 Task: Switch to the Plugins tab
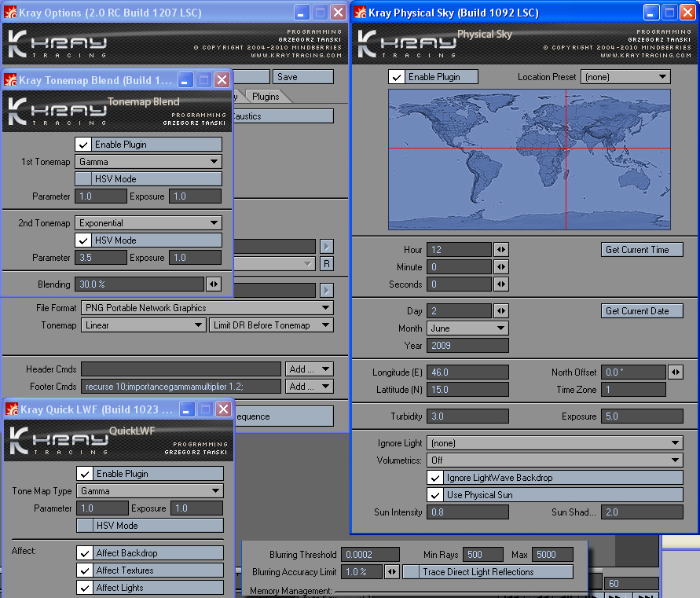(266, 97)
